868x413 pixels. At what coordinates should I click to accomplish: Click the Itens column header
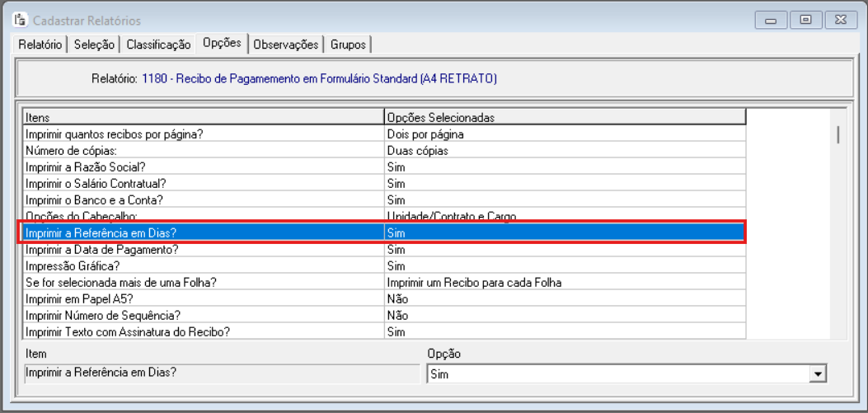[x=202, y=118]
